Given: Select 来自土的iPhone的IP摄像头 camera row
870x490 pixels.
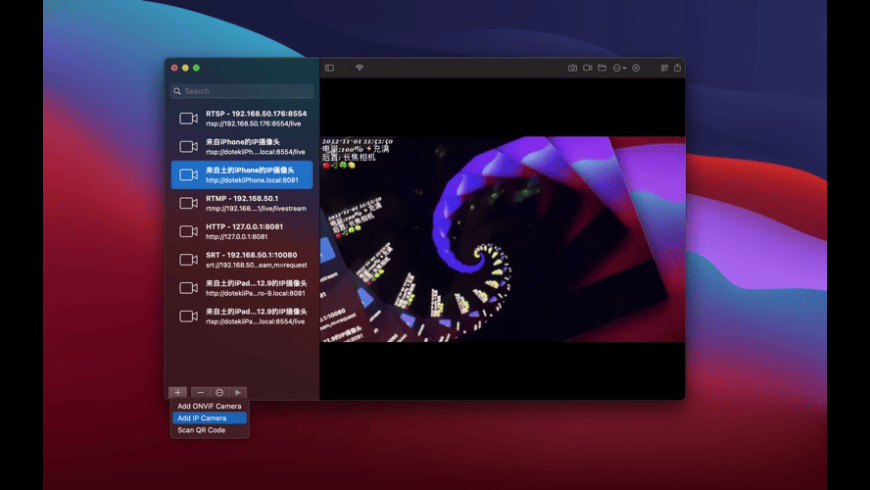Looking at the screenshot, I should (242, 175).
